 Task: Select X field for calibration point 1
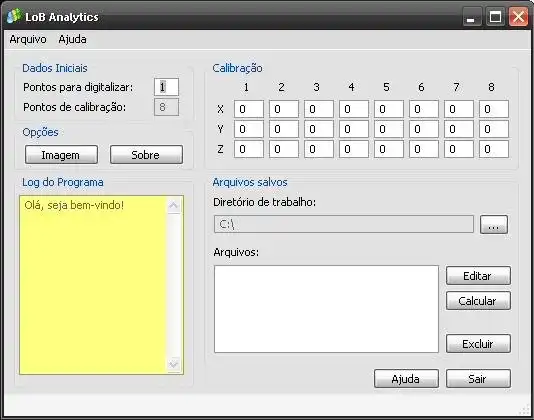click(249, 109)
